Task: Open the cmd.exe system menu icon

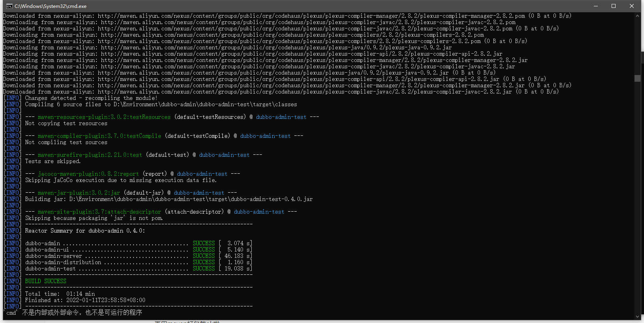Action: (x=9, y=6)
